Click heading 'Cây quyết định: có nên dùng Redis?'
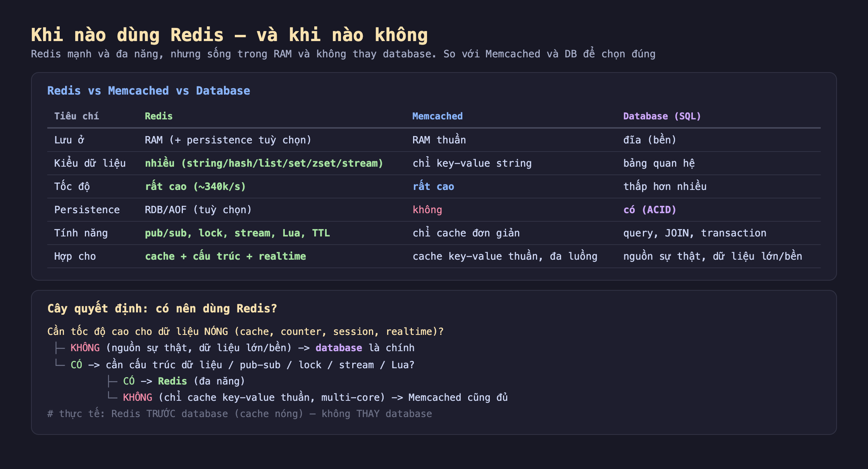Screen dimensions: 868x469 coord(162,309)
